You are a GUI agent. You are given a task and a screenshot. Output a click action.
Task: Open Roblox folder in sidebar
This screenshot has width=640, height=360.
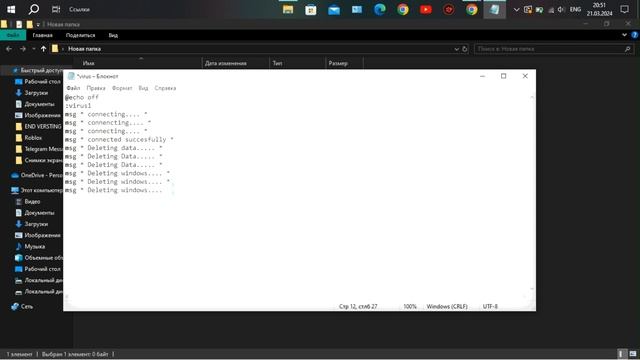click(29, 138)
